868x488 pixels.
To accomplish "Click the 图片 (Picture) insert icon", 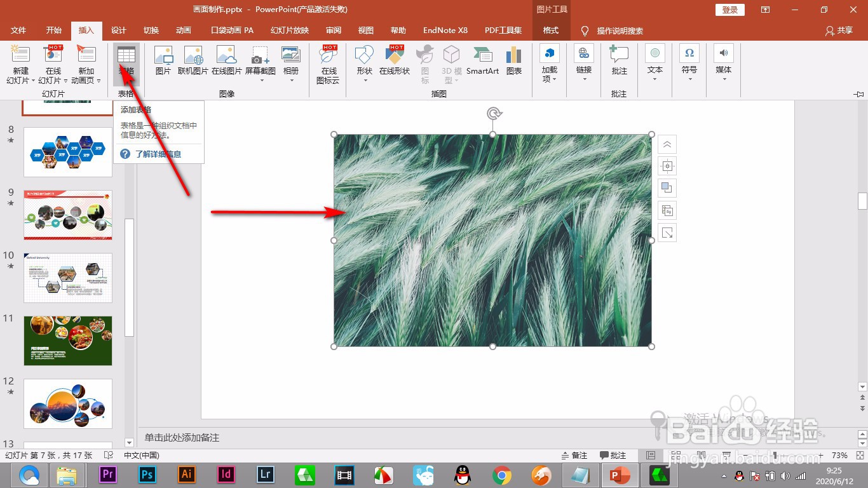I will point(163,61).
